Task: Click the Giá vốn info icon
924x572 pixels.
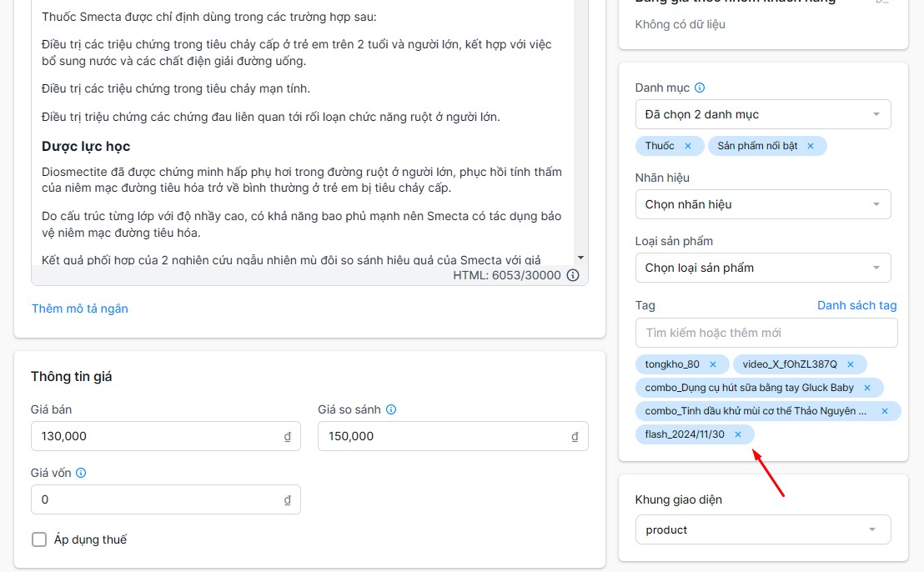Action: pyautogui.click(x=81, y=473)
